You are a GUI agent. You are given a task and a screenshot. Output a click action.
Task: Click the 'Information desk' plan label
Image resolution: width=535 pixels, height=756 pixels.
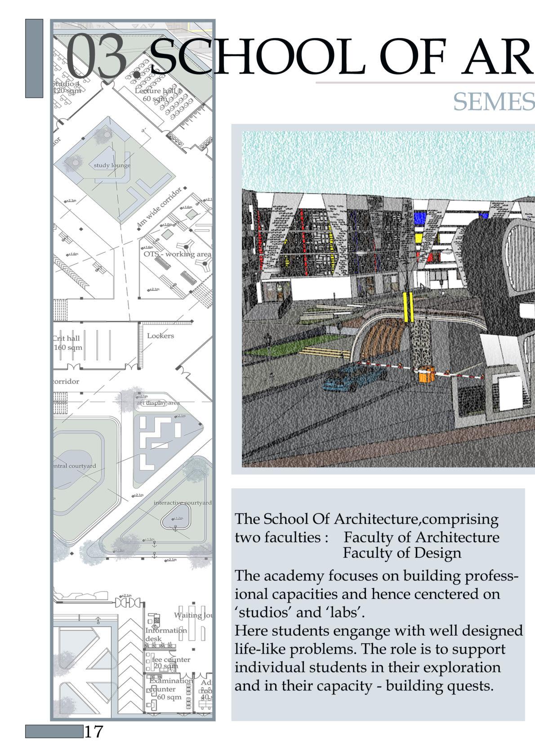[x=165, y=634]
